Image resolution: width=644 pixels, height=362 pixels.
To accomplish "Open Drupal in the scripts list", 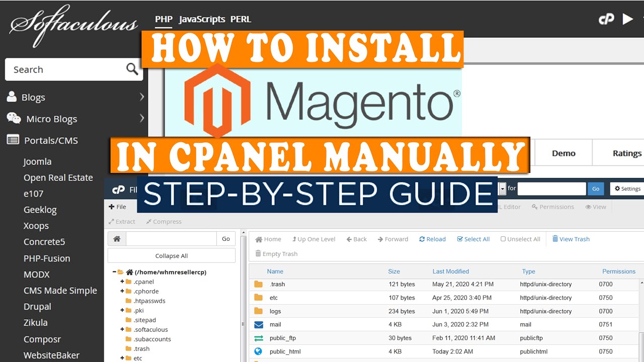I will click(x=37, y=306).
